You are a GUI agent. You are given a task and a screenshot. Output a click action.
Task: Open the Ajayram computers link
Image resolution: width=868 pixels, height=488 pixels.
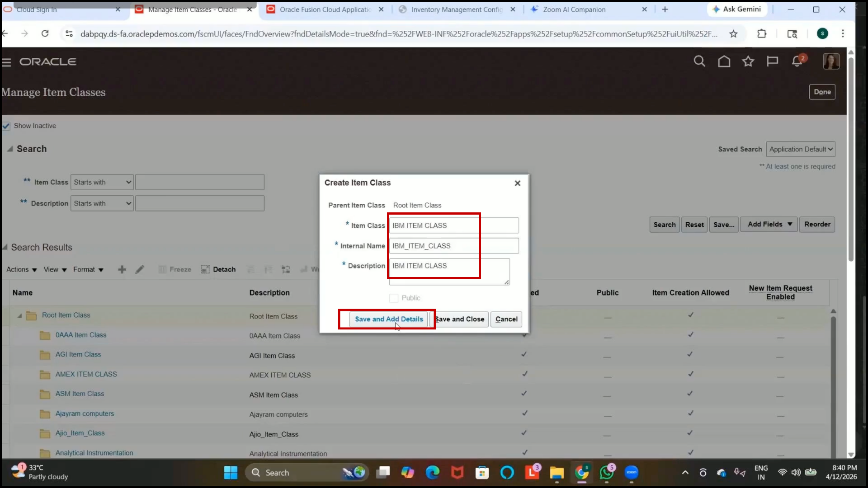click(x=85, y=413)
